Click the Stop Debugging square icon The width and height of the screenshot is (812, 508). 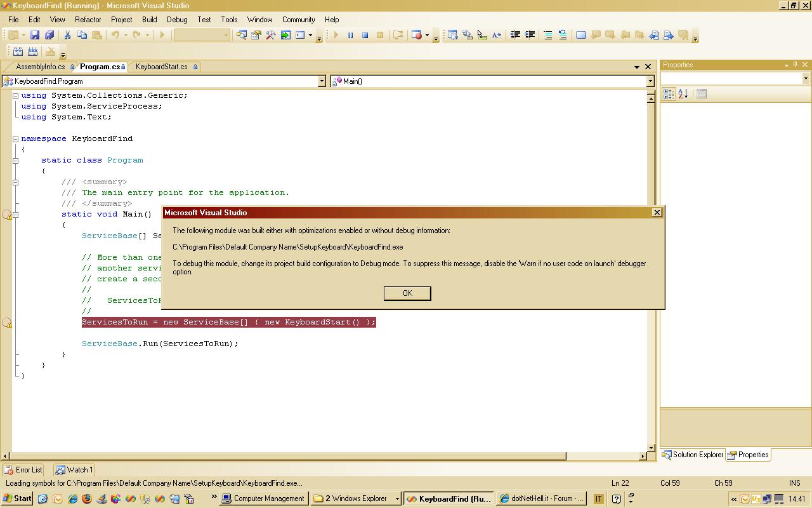365,35
